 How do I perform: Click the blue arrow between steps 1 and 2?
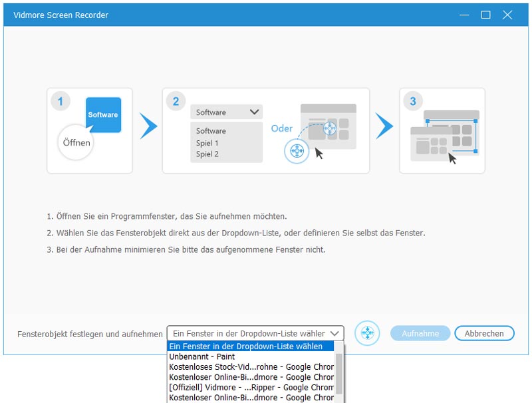[x=149, y=126]
